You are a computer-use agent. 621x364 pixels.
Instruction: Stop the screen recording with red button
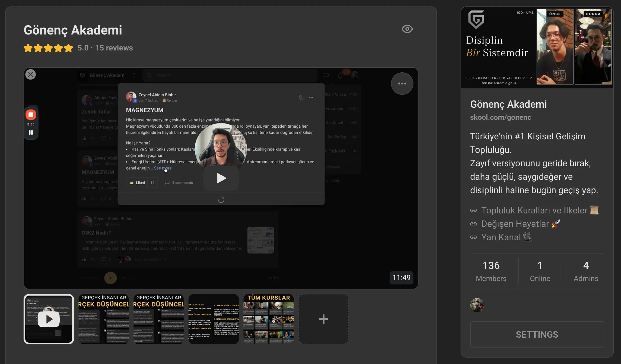31,115
